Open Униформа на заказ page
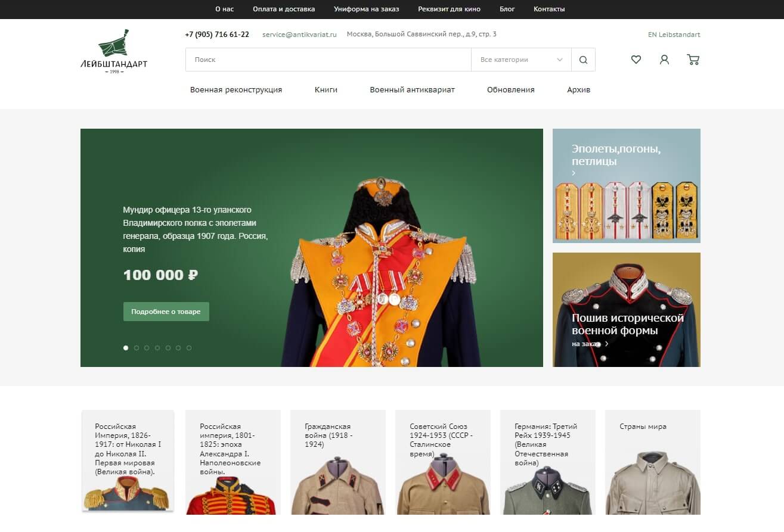 tap(367, 9)
